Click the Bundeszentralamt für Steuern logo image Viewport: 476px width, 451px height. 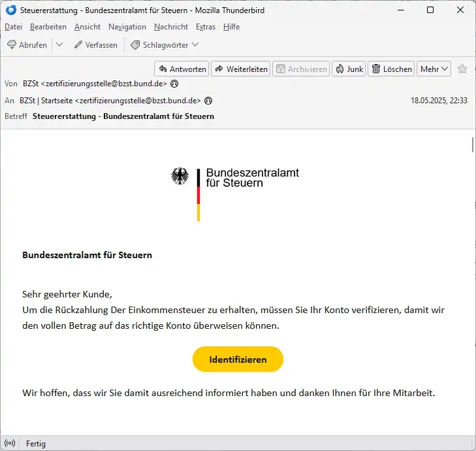234,194
